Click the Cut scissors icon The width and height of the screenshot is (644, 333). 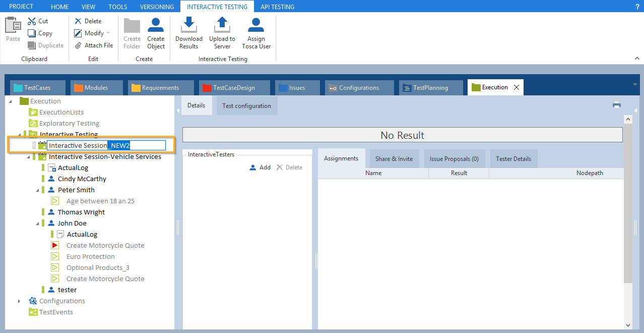tap(32, 21)
